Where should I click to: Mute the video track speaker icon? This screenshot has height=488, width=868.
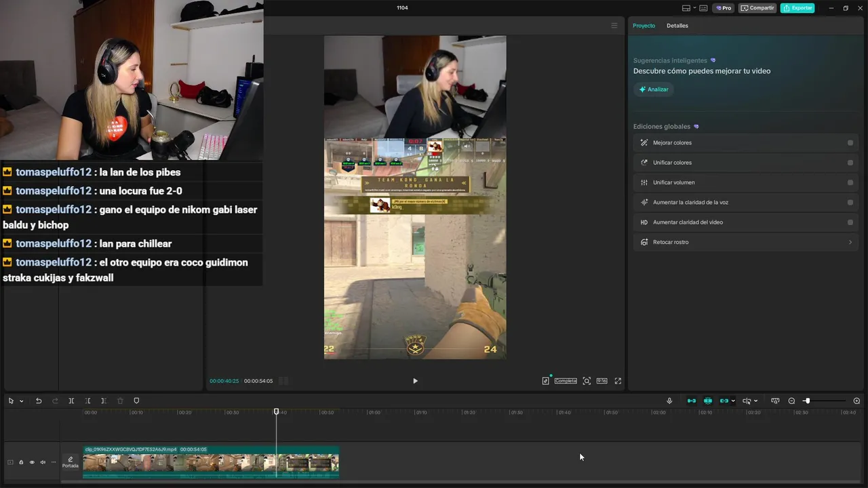pos(43,462)
